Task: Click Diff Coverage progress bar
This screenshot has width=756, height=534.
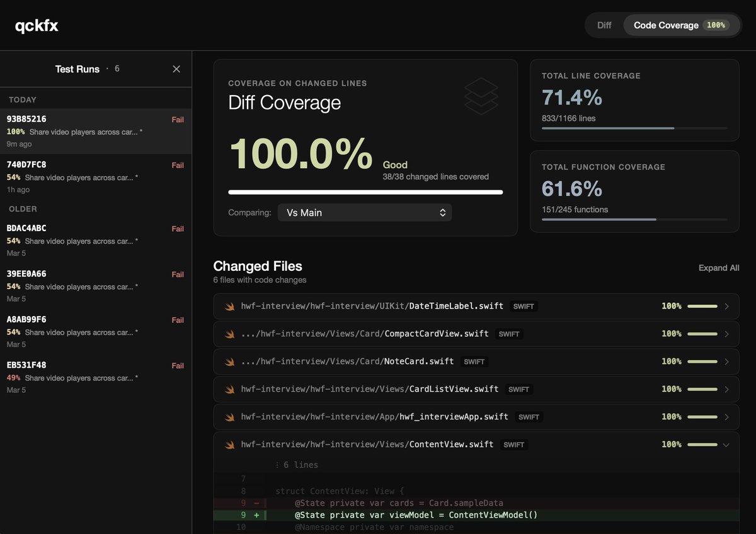Action: pyautogui.click(x=365, y=192)
